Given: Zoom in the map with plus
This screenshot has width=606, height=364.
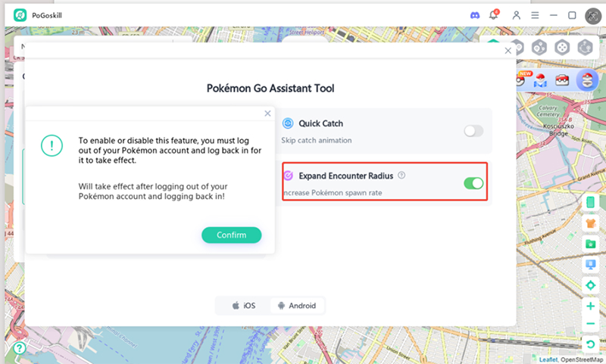Looking at the screenshot, I should click(x=590, y=306).
